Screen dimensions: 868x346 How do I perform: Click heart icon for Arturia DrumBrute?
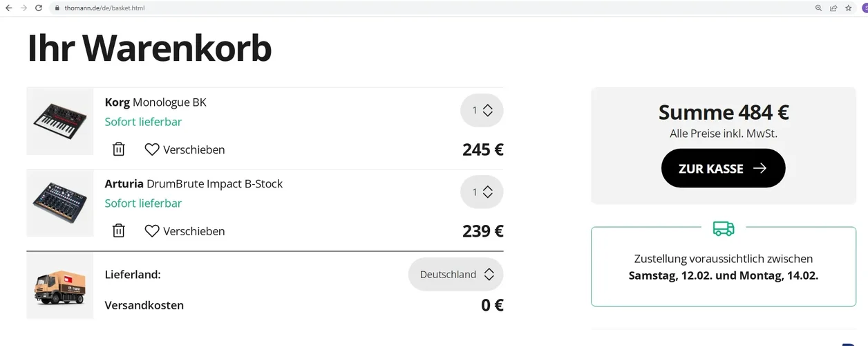[x=152, y=231]
